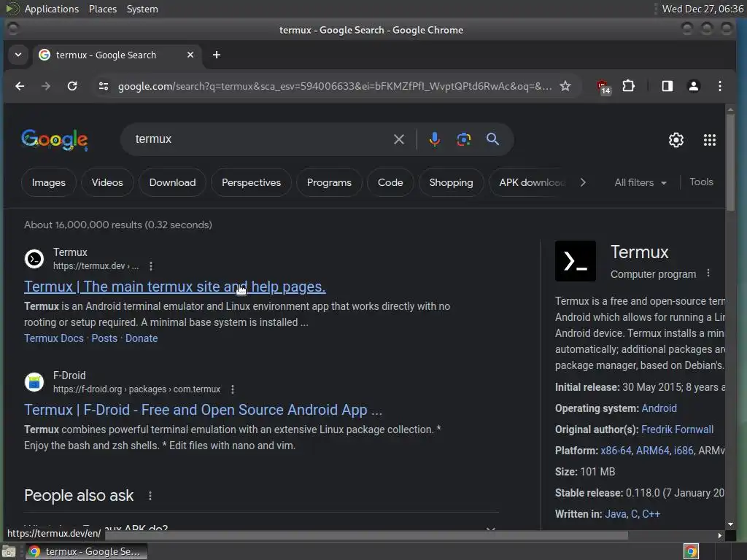747x560 pixels.
Task: Click the Chrome forward arrow
Action: tap(46, 86)
